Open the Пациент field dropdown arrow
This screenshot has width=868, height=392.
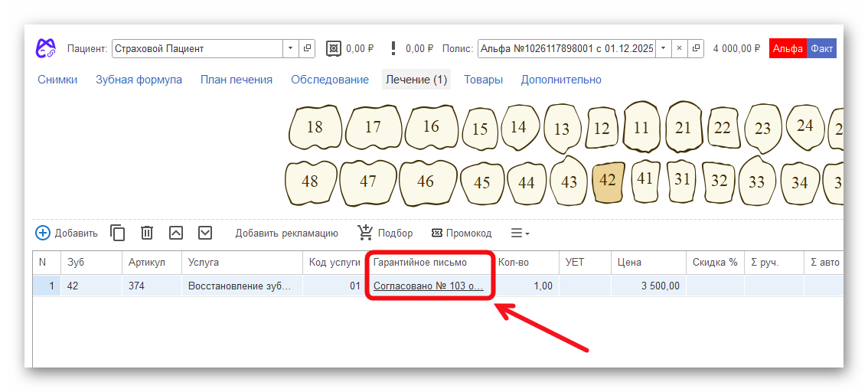pyautogui.click(x=291, y=49)
